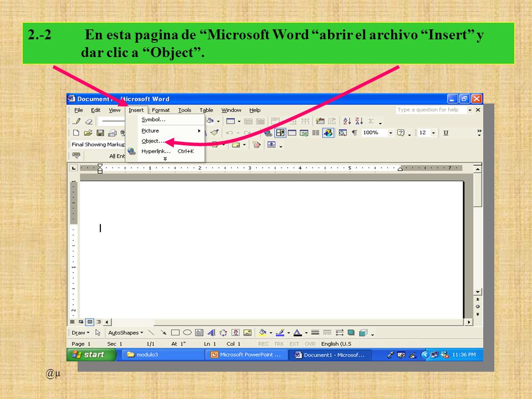Select the Oval drawing tool
532x399 pixels.
(187, 333)
